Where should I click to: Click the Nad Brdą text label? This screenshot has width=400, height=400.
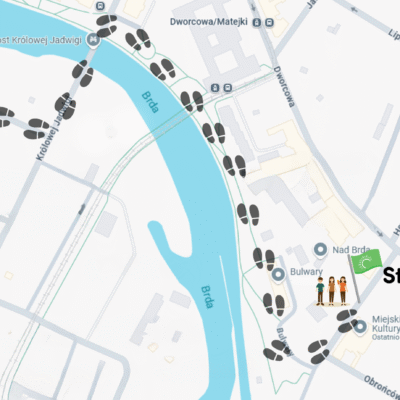(351, 250)
